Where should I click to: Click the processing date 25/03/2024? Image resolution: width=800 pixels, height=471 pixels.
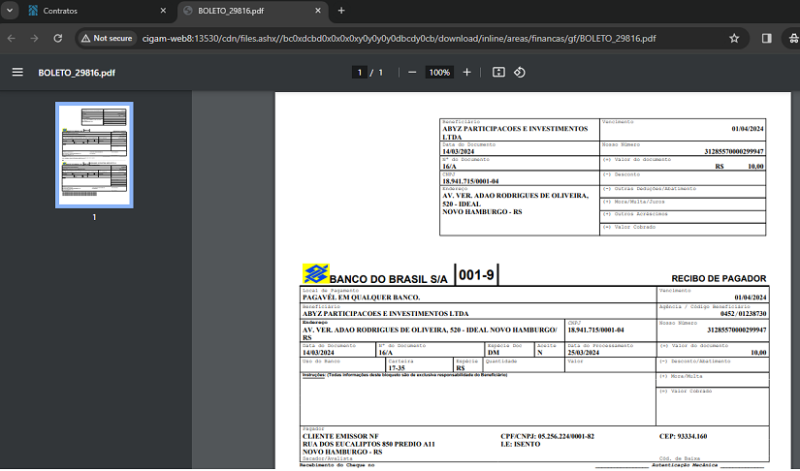(x=583, y=353)
